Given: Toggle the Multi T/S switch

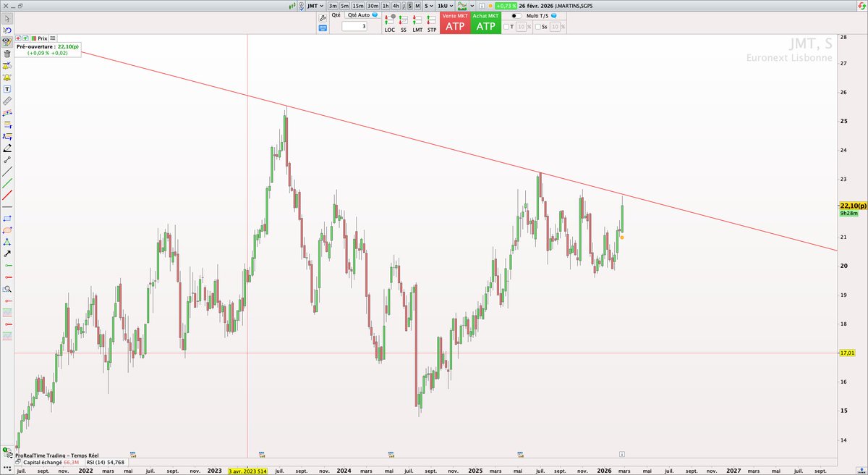Looking at the screenshot, I should point(518,16).
